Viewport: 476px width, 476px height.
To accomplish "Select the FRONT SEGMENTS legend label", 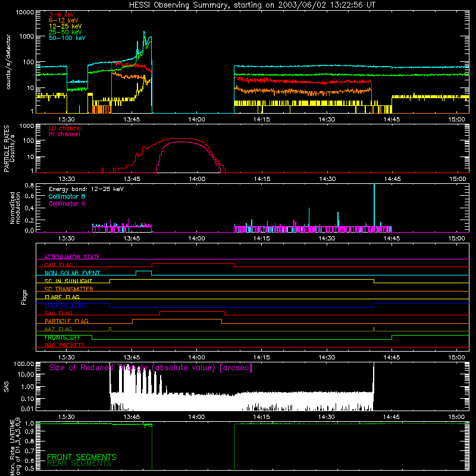I will click(82, 457).
